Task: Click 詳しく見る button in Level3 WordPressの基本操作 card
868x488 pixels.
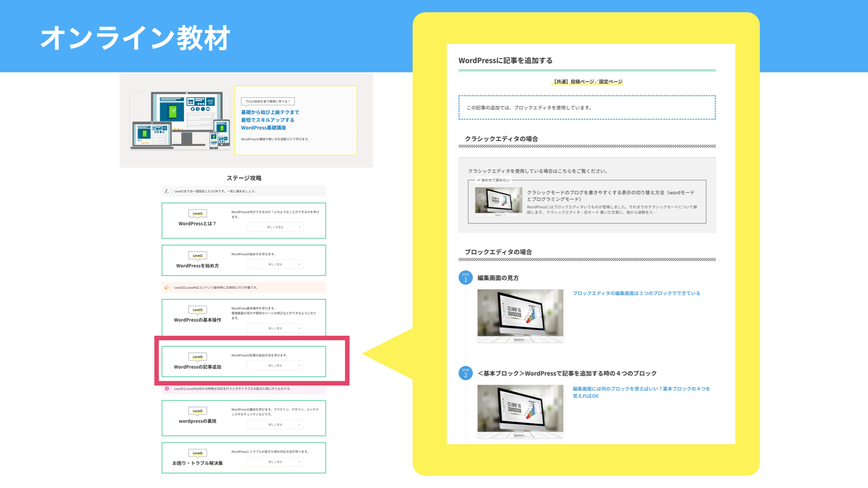Action: (x=275, y=328)
